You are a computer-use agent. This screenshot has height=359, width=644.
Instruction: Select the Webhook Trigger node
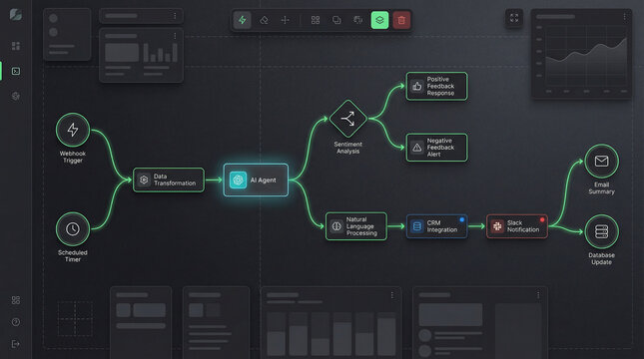pyautogui.click(x=73, y=130)
